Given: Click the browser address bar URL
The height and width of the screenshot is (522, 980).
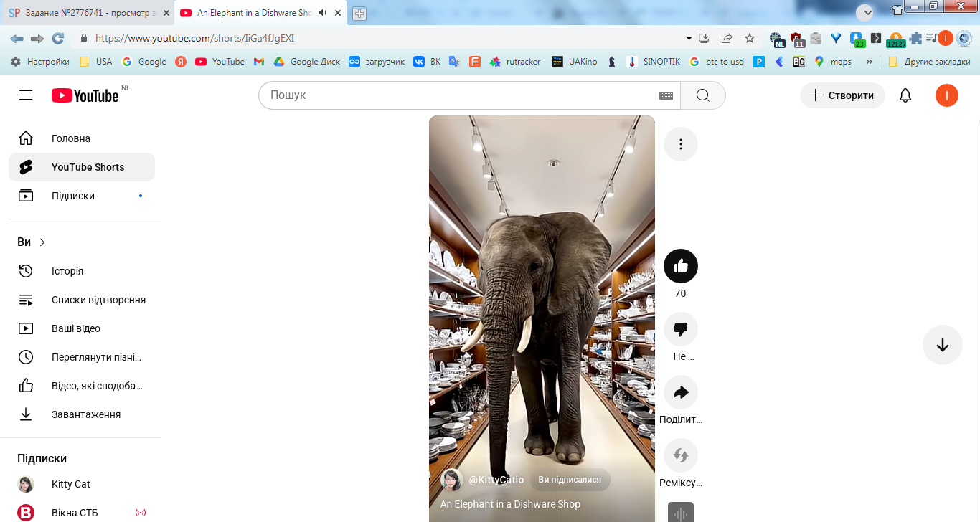Looking at the screenshot, I should 194,38.
